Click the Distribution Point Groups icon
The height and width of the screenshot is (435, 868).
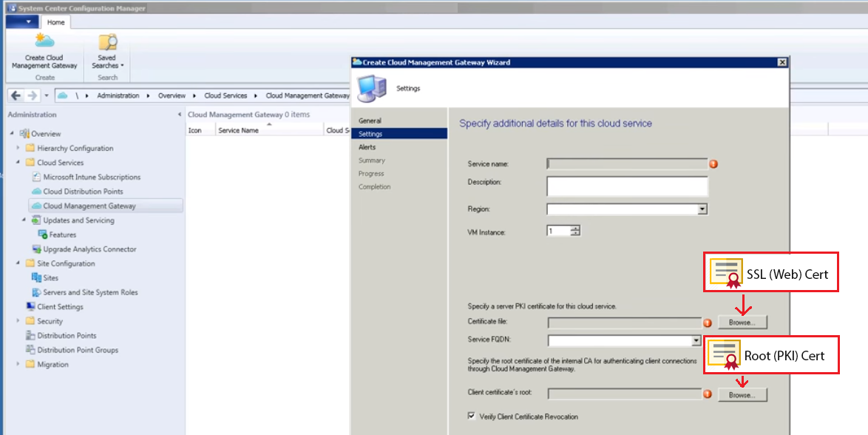(30, 350)
